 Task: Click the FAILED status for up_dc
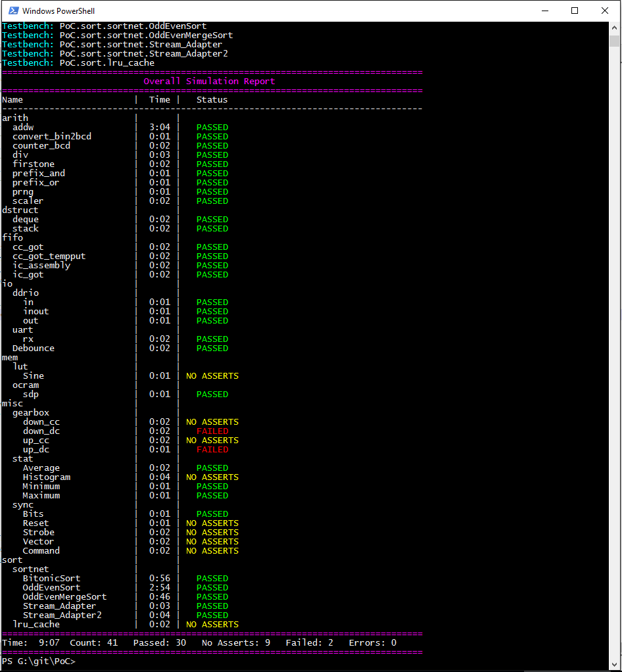point(212,450)
